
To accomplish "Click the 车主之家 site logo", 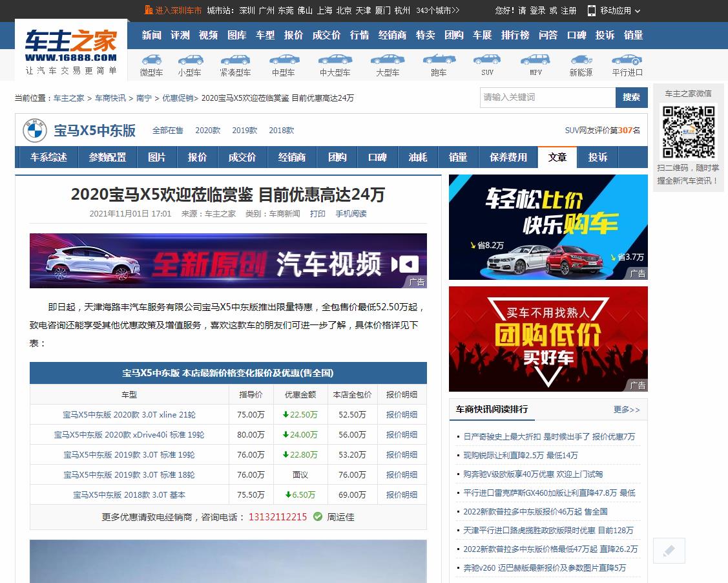I will click(71, 50).
